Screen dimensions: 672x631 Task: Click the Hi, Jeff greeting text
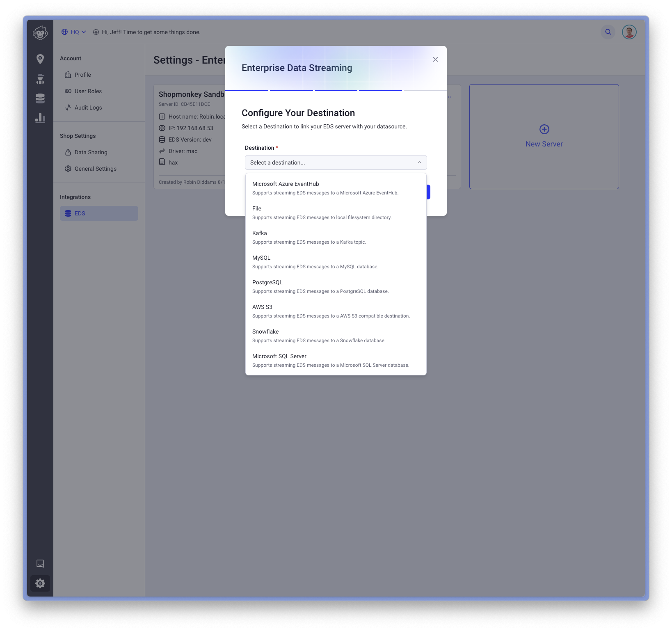pyautogui.click(x=151, y=32)
